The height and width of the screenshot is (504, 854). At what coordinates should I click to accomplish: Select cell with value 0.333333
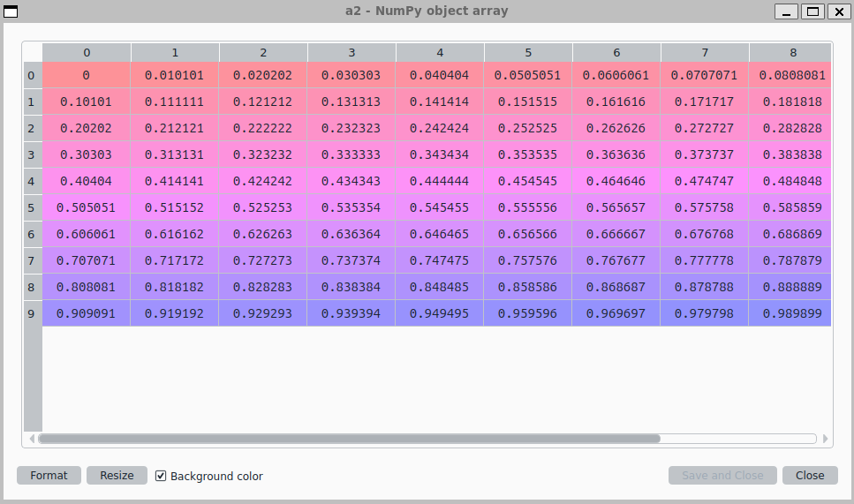point(351,154)
